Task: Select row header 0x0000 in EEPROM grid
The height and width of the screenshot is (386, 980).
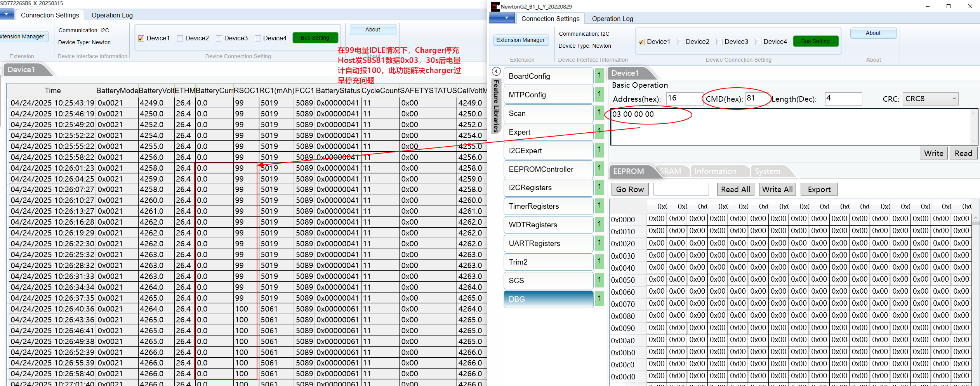Action: [x=627, y=220]
